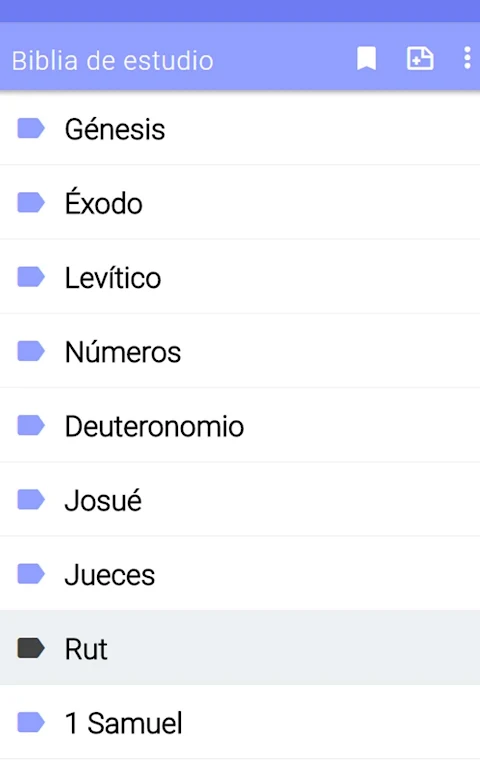Click the tag icon beside Números
This screenshot has height=768, width=480.
[31, 351]
